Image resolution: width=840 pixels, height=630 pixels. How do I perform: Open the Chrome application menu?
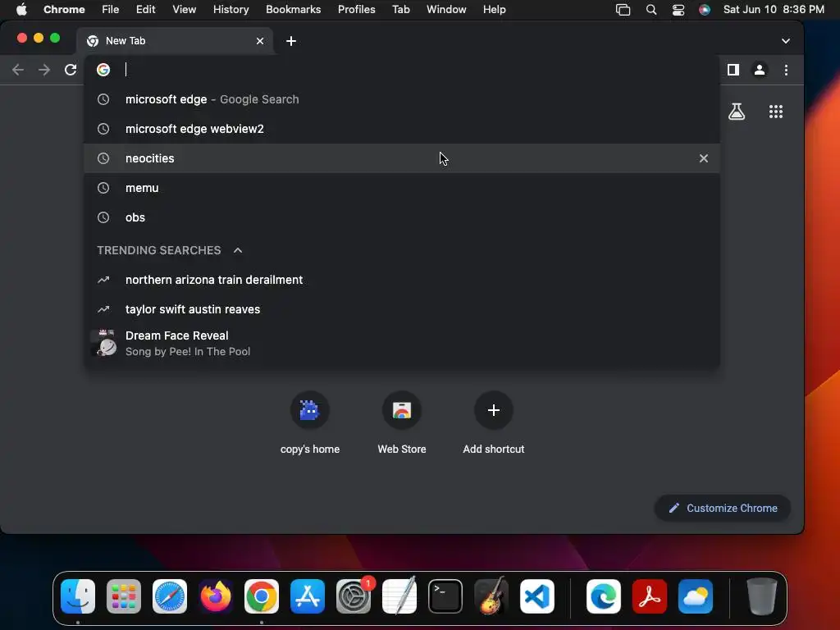point(64,9)
